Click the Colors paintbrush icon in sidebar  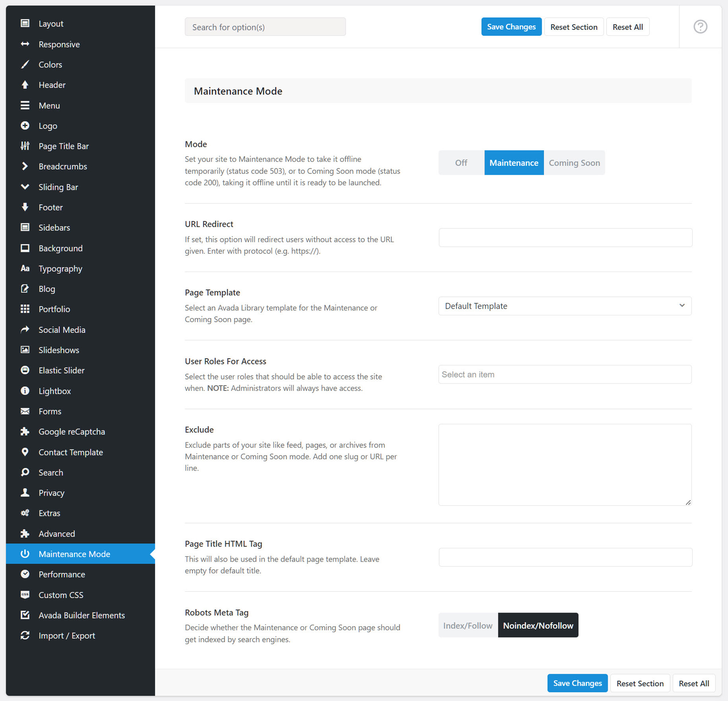click(x=25, y=64)
